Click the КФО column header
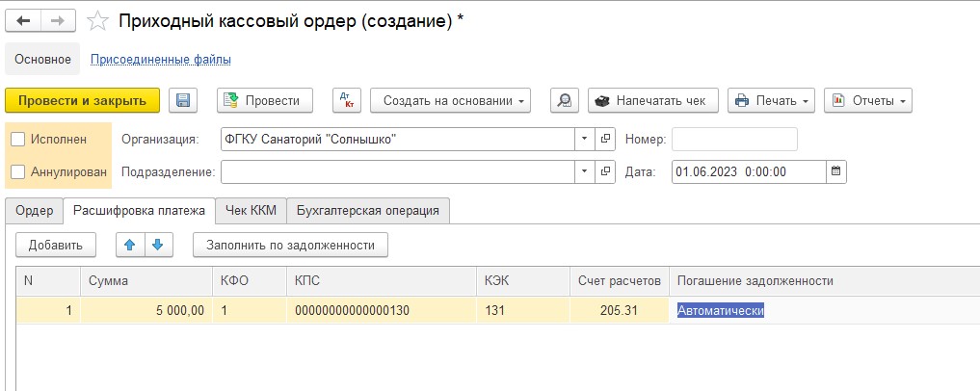The width and height of the screenshot is (980, 391). pyautogui.click(x=250, y=281)
